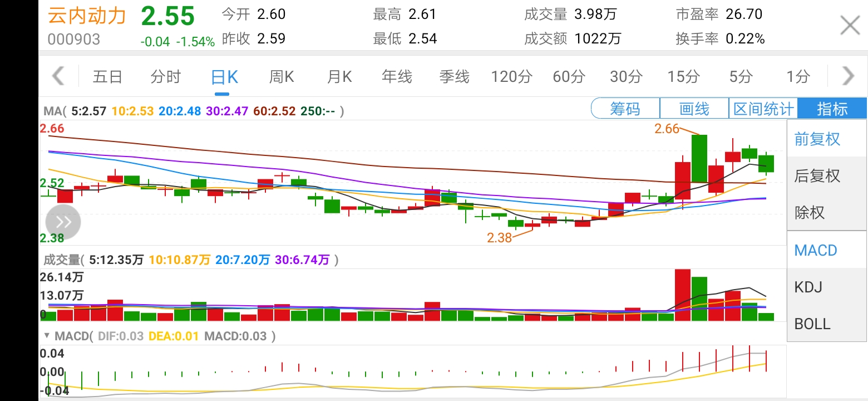868x401 pixels.
Task: Tap the latest green candlestick
Action: (x=766, y=164)
